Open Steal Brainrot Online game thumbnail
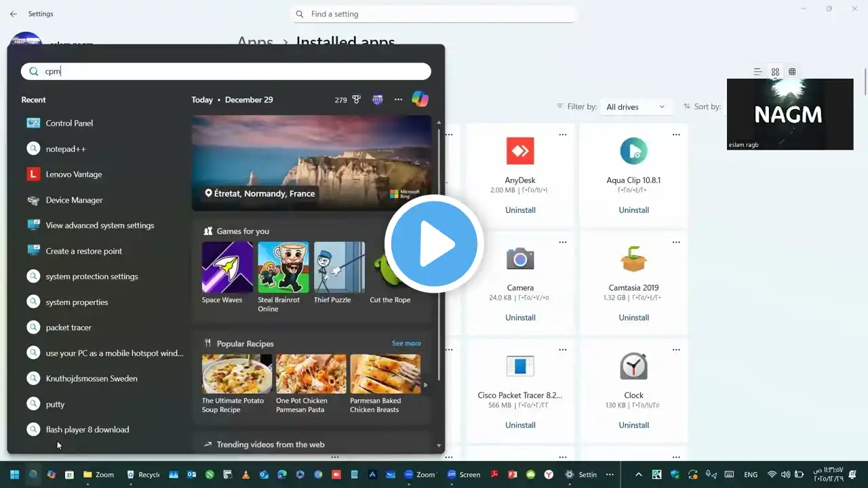Screen dimensions: 868x488 283,267
